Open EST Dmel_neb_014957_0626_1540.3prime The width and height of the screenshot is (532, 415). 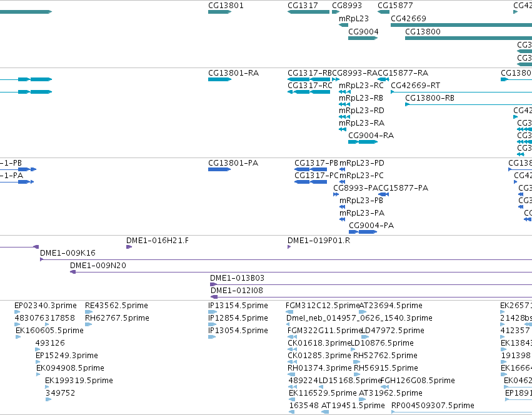click(288, 324)
